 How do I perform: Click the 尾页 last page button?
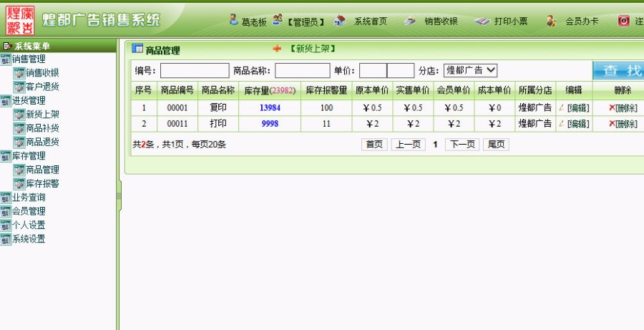click(x=496, y=144)
